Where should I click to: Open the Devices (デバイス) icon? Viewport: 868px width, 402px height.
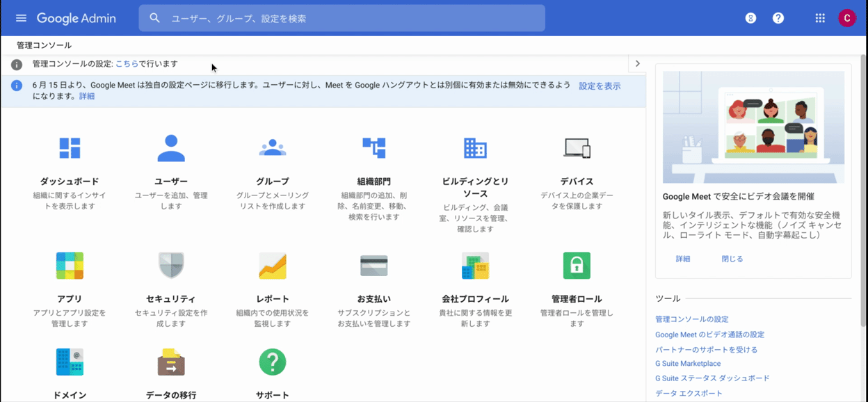(x=577, y=148)
